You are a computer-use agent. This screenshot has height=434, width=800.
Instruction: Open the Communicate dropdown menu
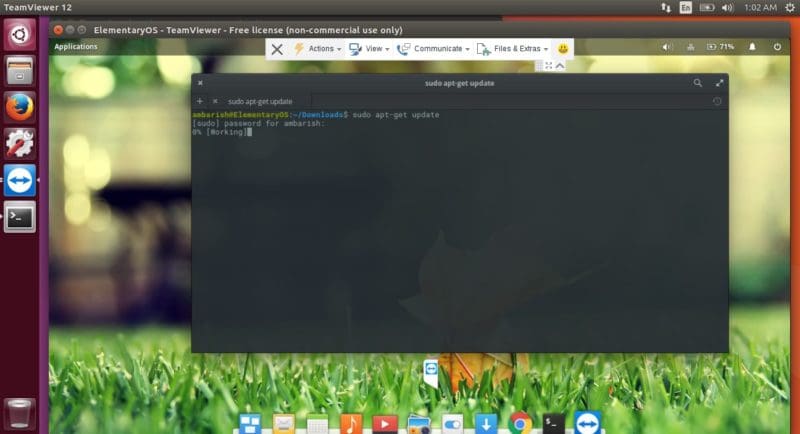434,49
